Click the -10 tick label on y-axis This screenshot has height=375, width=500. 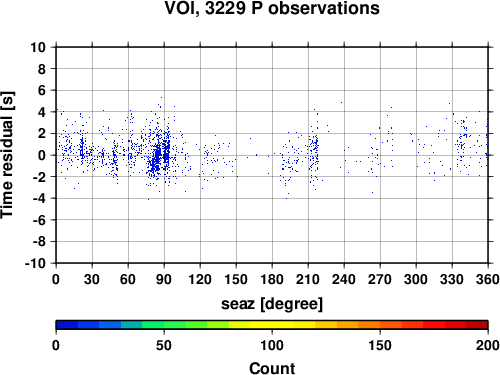pyautogui.click(x=35, y=263)
